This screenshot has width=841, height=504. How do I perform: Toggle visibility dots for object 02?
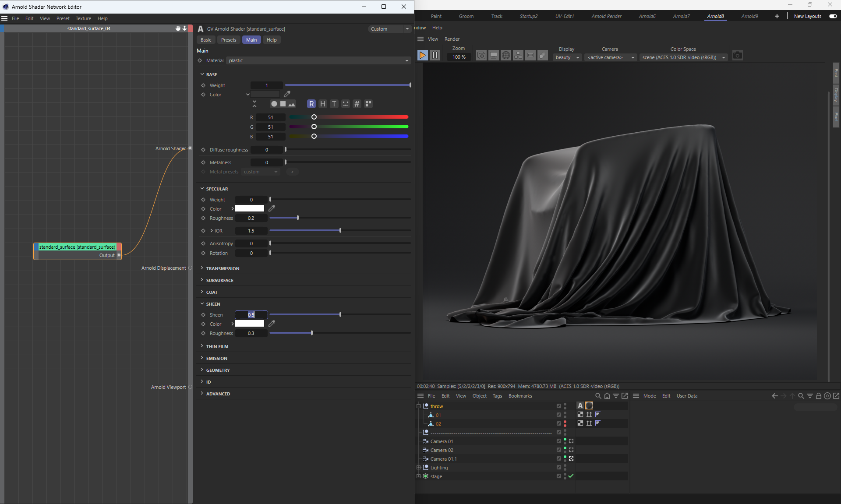tap(565, 423)
